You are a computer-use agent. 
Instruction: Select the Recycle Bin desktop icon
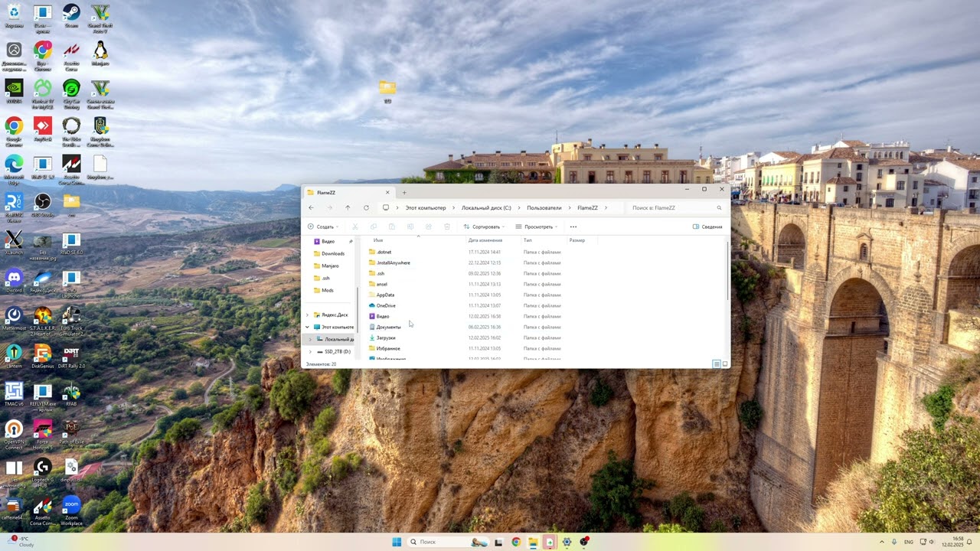pyautogui.click(x=14, y=16)
